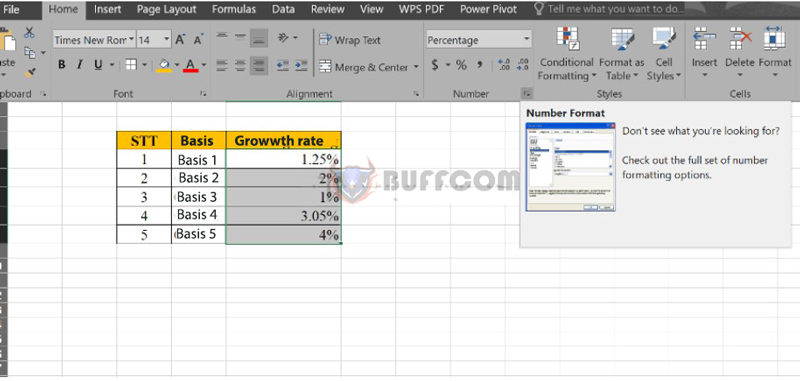Toggle Underline formatting
This screenshot has width=800, height=381.
tap(97, 65)
